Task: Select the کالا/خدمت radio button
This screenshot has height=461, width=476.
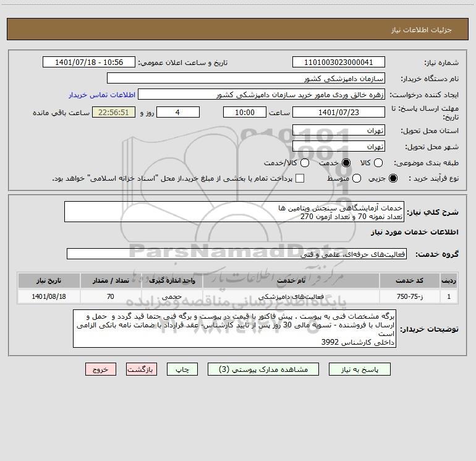Action: point(305,163)
